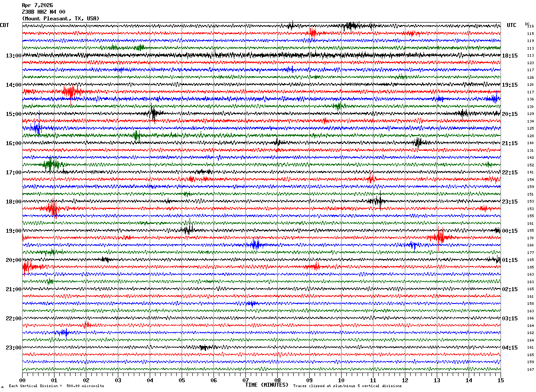This screenshot has height=392, width=536.
Task: Click the DC offset value 177
Action: [x=530, y=253]
